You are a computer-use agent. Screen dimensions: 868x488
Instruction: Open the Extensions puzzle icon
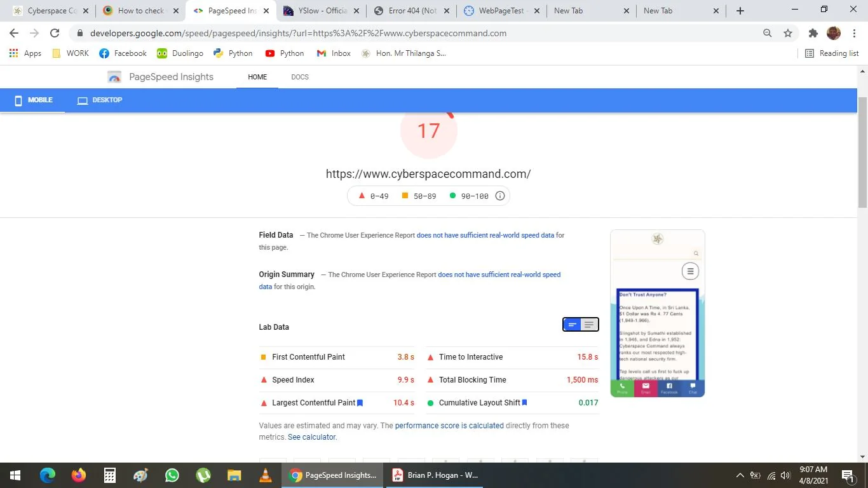coord(813,33)
